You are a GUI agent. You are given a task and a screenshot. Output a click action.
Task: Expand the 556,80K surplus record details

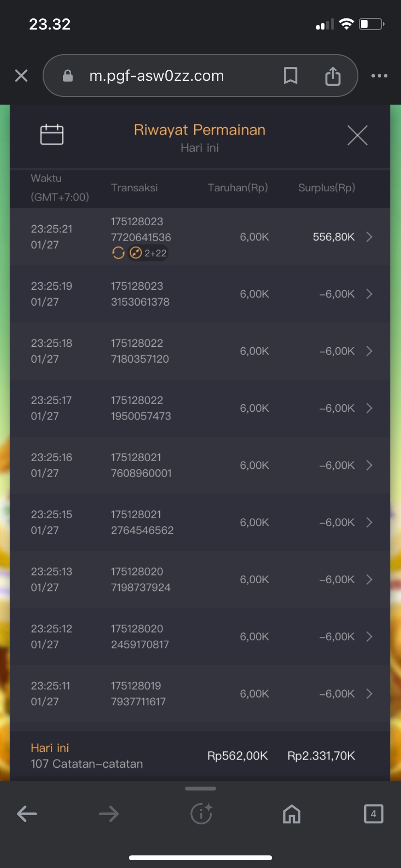[370, 237]
